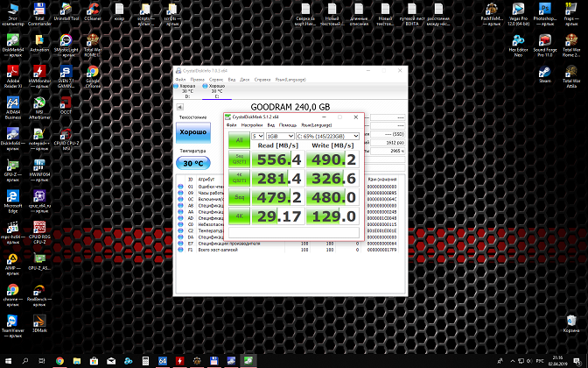
Task: Run the Seq Q32T1 test in CrystalDiskMark
Action: click(x=239, y=159)
